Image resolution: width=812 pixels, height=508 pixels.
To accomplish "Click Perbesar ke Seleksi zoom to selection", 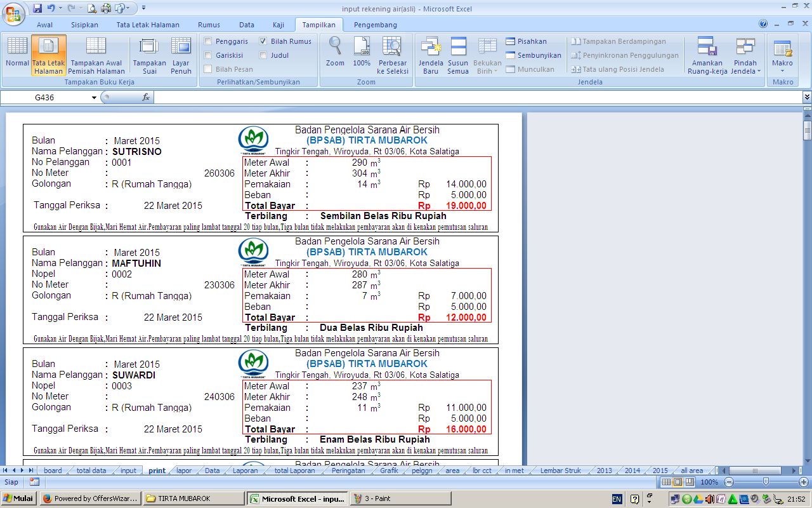I will 392,55.
